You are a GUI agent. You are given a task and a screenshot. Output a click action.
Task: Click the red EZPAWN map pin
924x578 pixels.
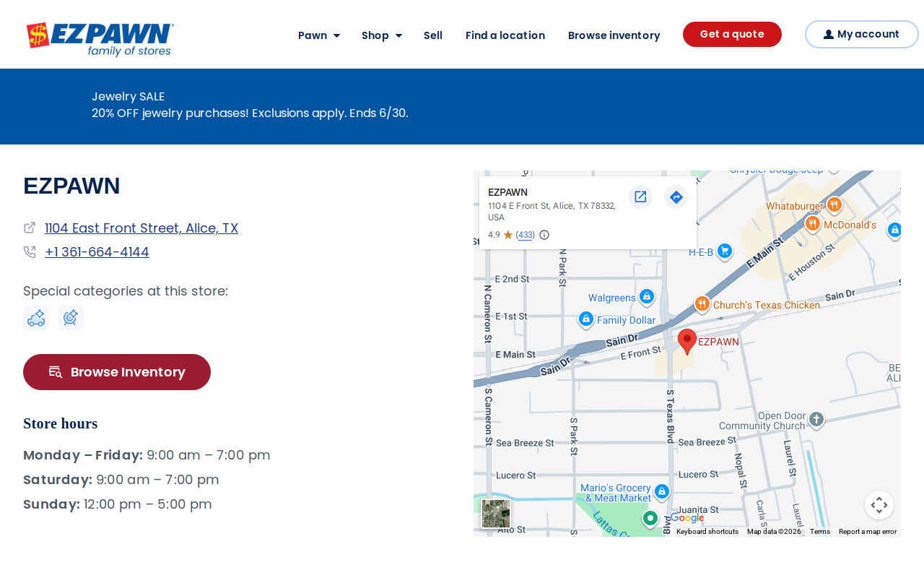pyautogui.click(x=687, y=341)
